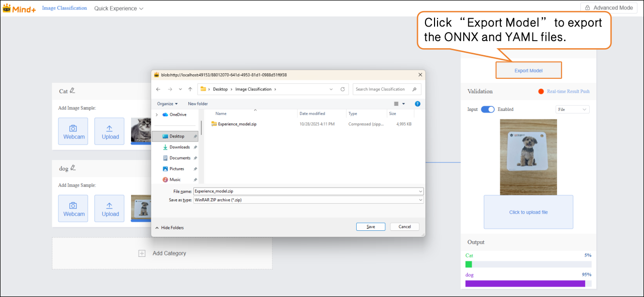Go up one folder level arrow
644x297 pixels.
pyautogui.click(x=190, y=89)
